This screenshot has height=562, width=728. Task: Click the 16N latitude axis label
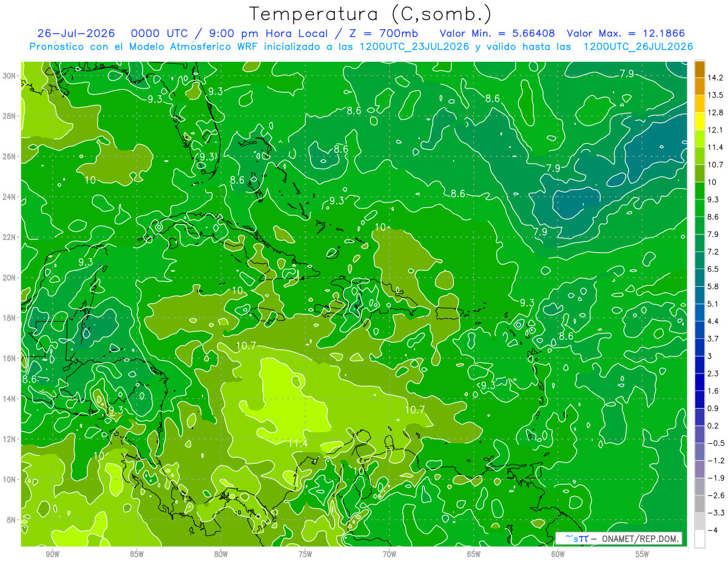10,358
